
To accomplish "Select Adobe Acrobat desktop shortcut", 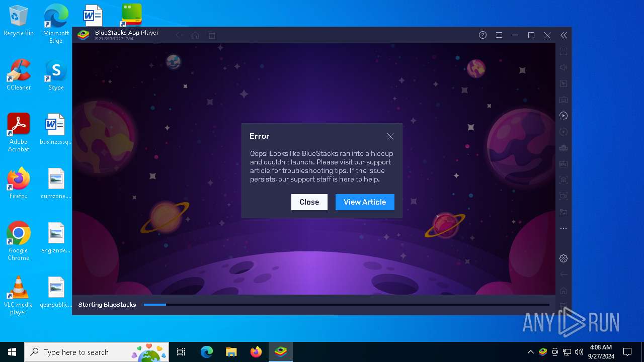I will [19, 133].
